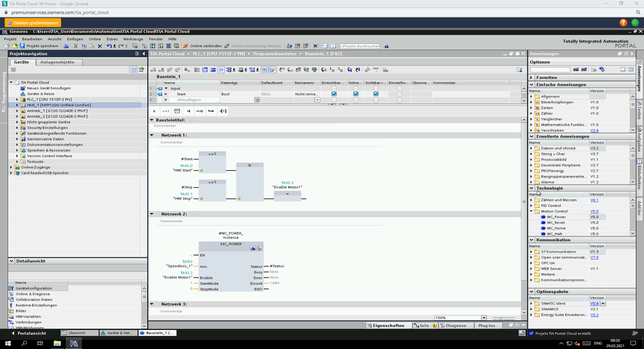Click the Projekt durchsuchen search field

(360, 46)
